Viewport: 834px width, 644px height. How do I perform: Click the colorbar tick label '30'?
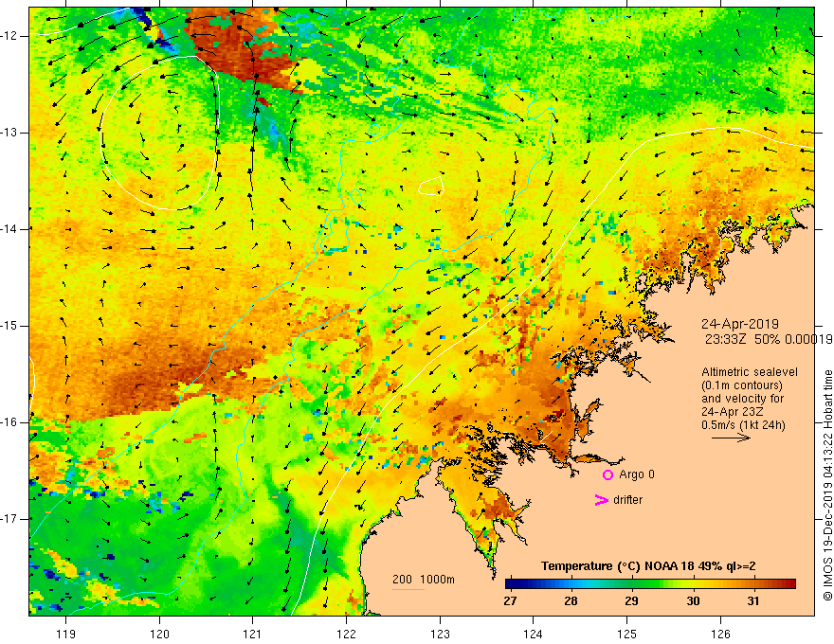click(693, 601)
